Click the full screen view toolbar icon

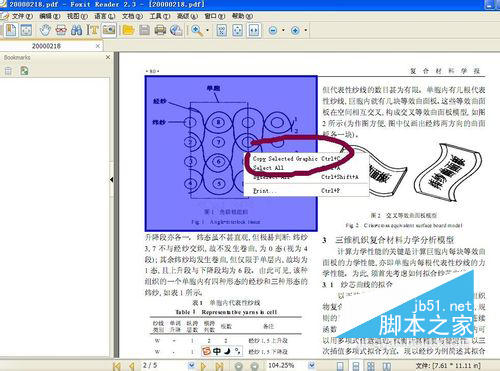click(x=26, y=30)
